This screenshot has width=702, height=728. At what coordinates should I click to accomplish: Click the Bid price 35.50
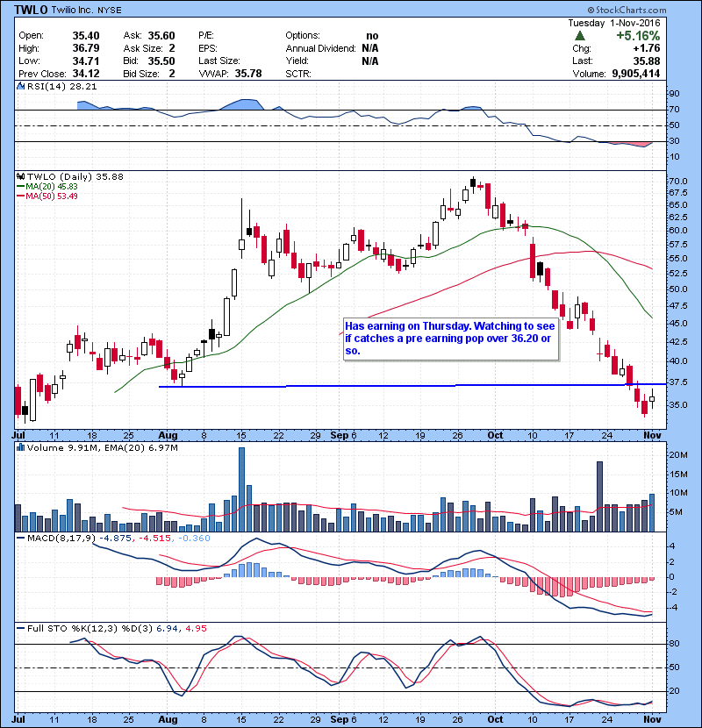[x=161, y=61]
